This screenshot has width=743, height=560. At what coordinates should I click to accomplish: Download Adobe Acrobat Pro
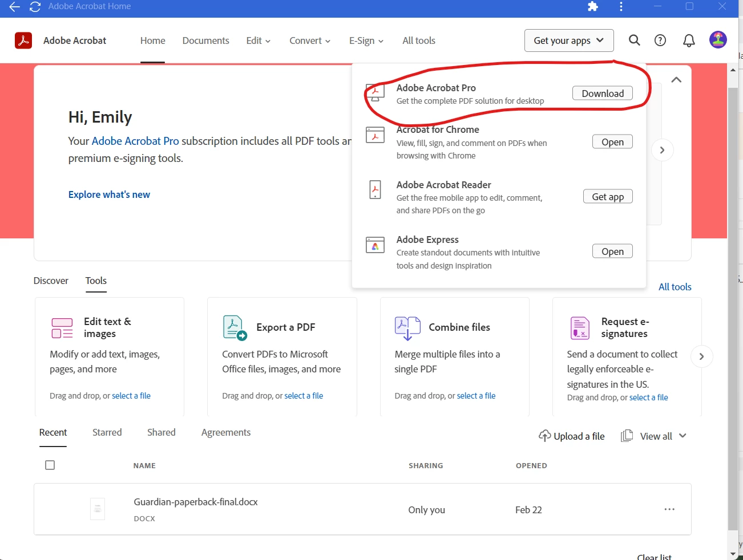tap(603, 94)
